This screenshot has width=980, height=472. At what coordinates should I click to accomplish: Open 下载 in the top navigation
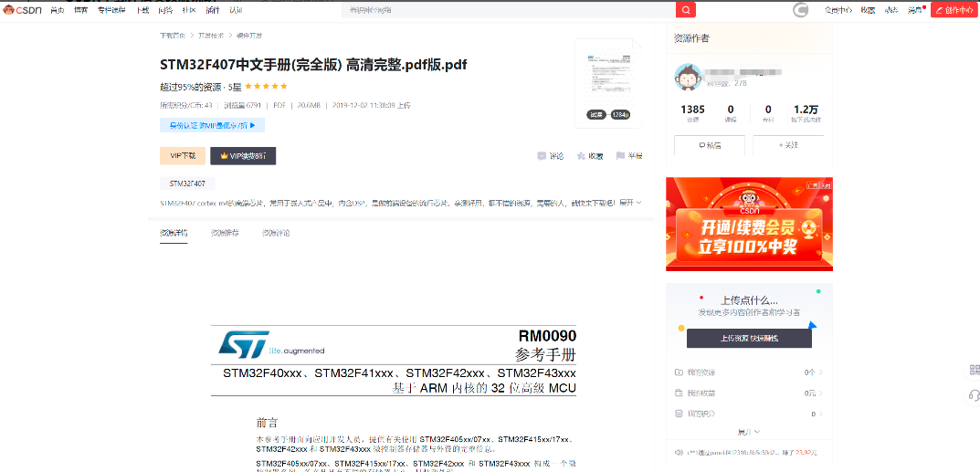click(x=142, y=10)
